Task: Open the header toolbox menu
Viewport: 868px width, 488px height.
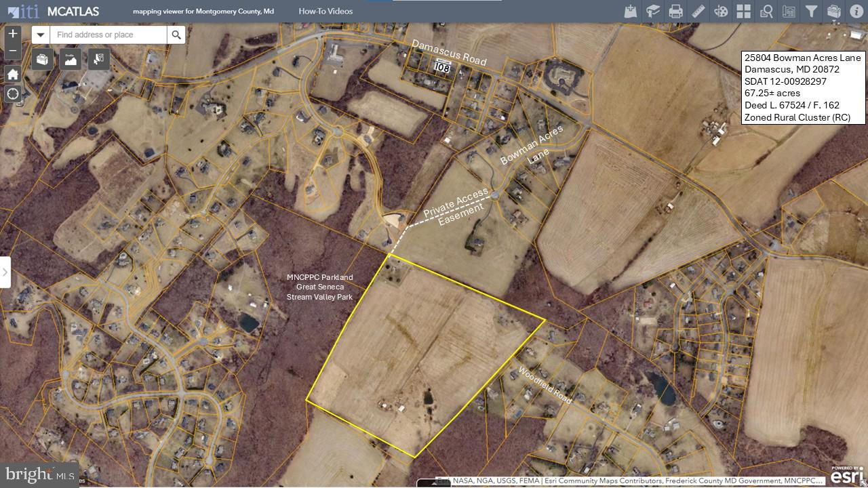Action: (x=833, y=12)
